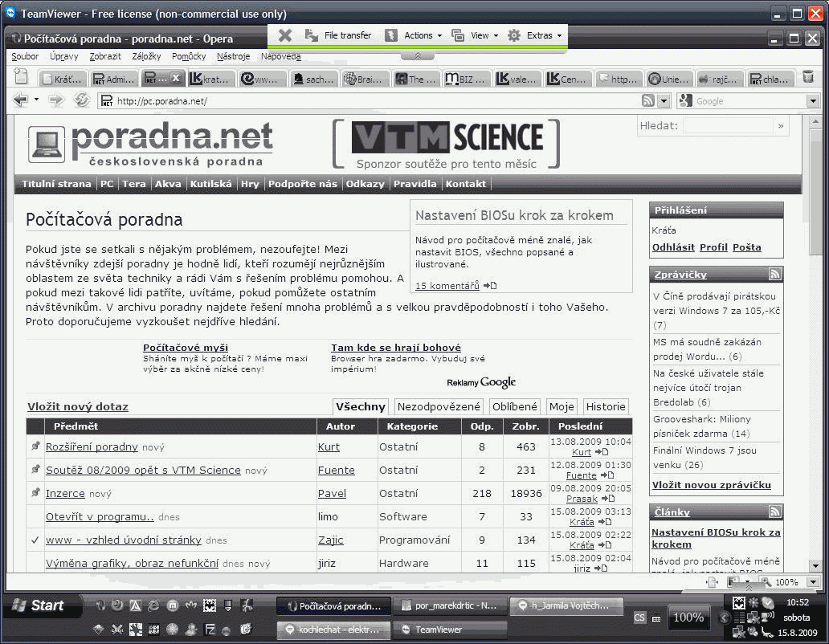Select the Oblíbené filter tab
Image resolution: width=829 pixels, height=644 pixels.
514,407
